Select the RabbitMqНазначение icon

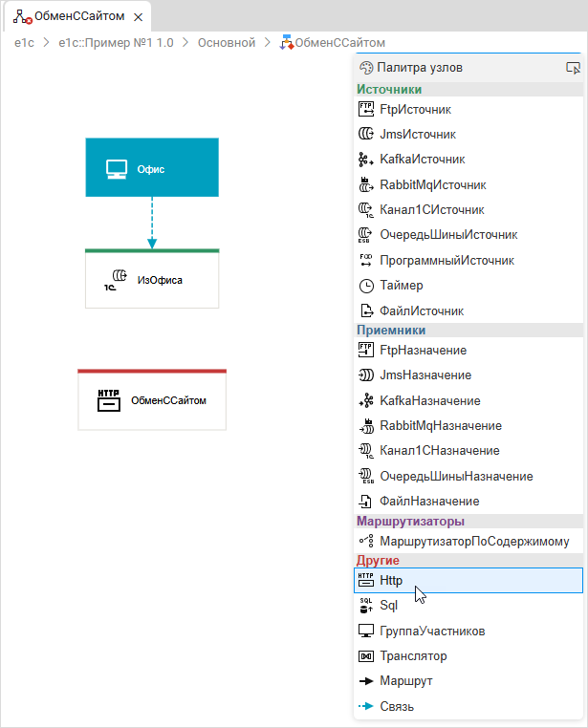[366, 425]
